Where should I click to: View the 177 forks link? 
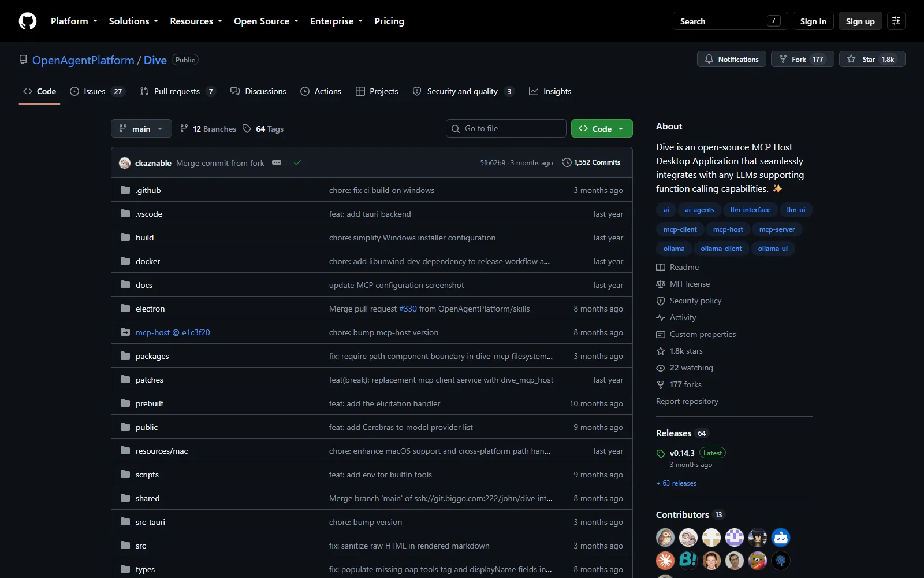679,384
